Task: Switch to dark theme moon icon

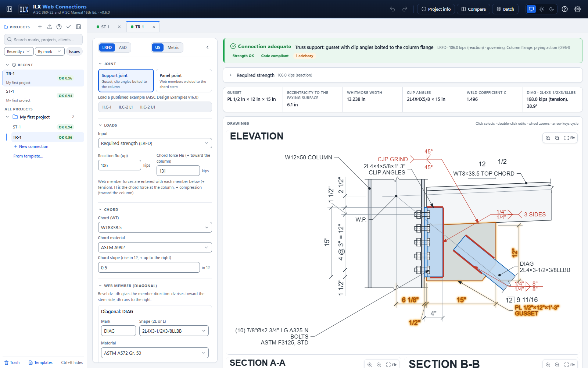Action: [x=552, y=9]
